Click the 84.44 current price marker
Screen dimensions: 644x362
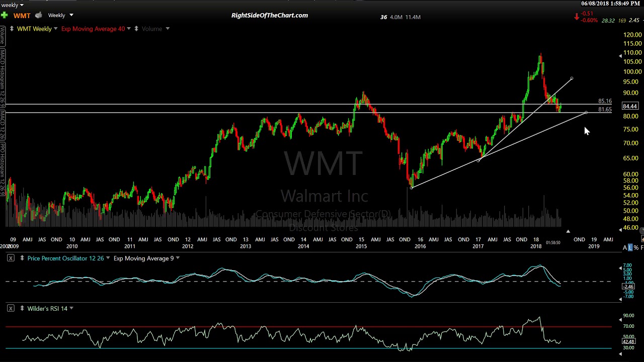click(630, 106)
